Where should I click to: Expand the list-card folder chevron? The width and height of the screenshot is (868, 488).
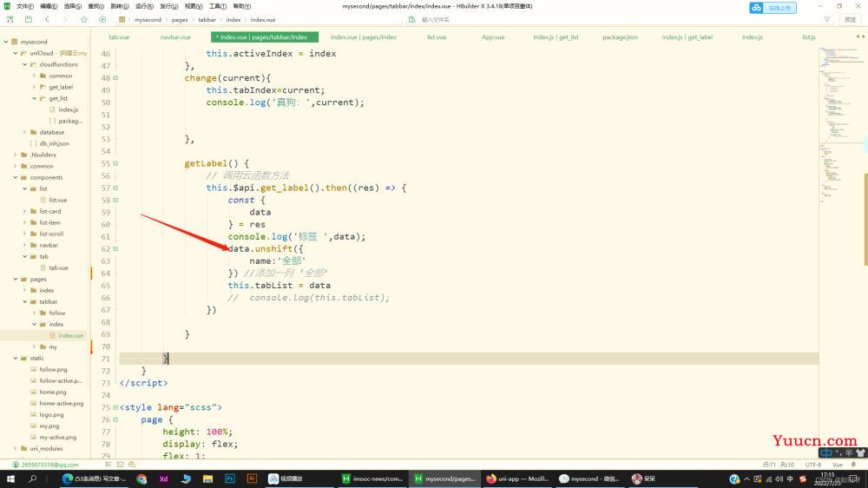click(x=25, y=211)
